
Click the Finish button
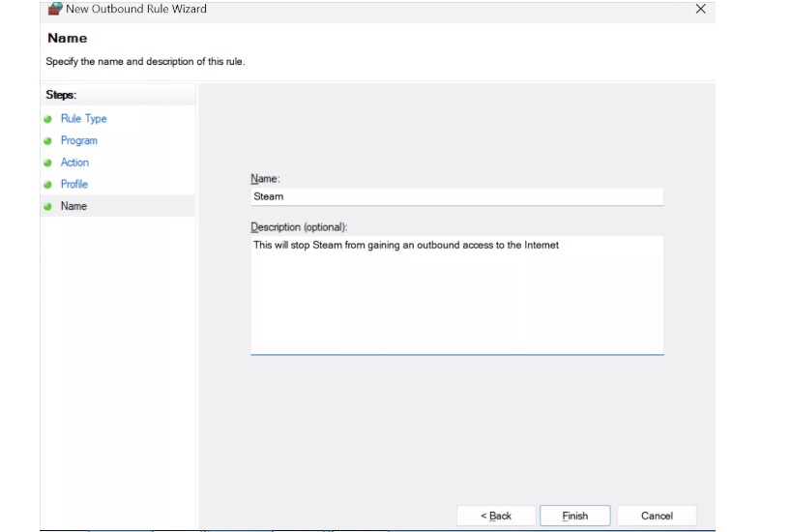click(x=574, y=516)
